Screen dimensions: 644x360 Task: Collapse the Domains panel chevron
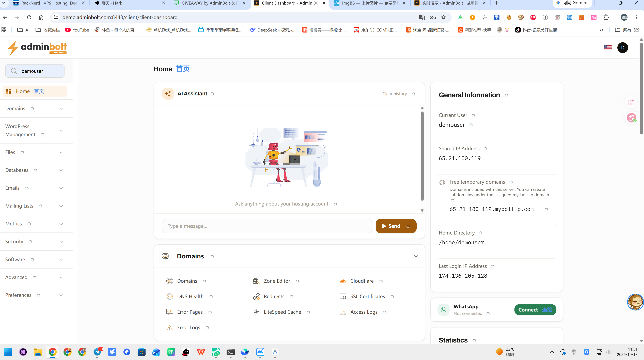point(416,256)
